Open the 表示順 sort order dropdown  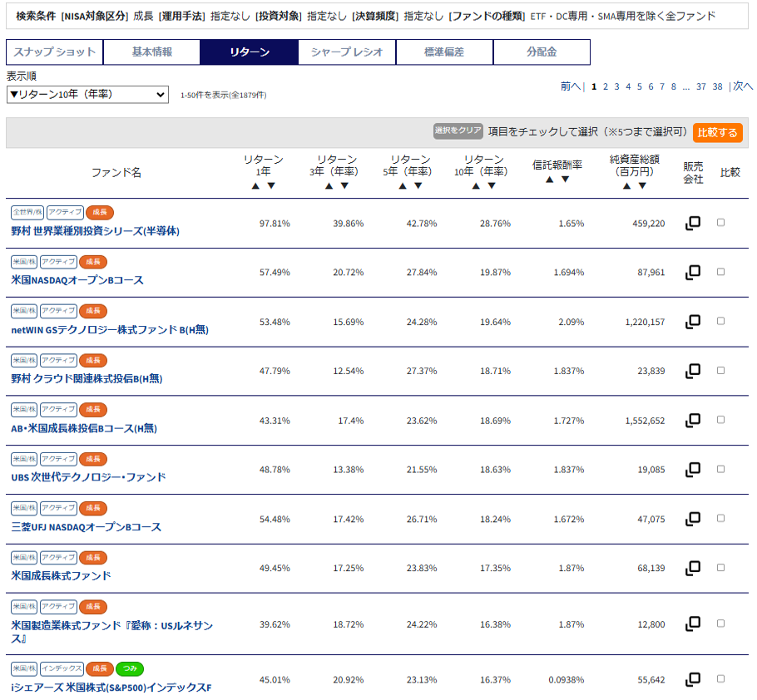tap(87, 95)
